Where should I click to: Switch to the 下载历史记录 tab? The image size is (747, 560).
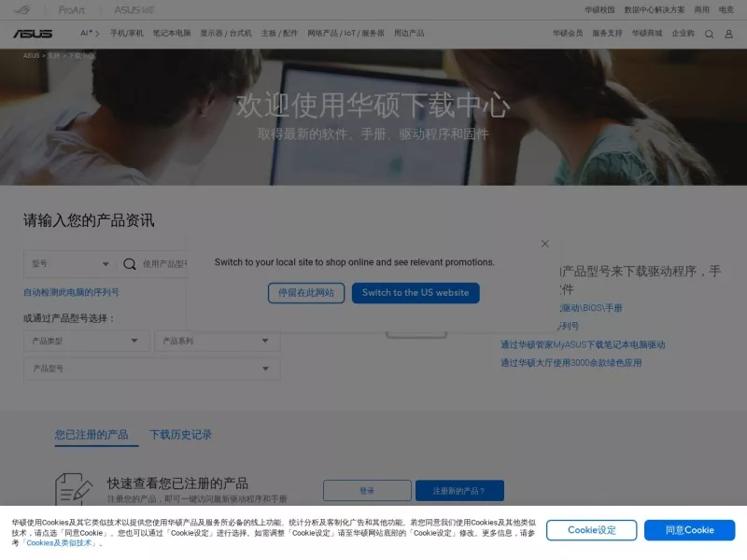[180, 435]
